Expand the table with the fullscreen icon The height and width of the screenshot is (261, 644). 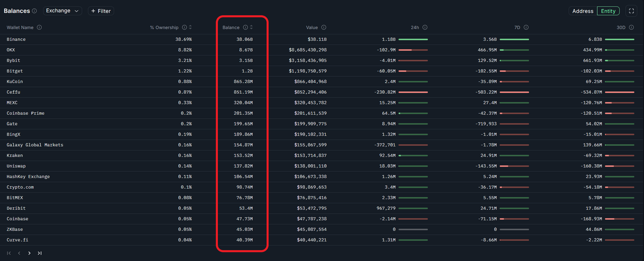[631, 11]
